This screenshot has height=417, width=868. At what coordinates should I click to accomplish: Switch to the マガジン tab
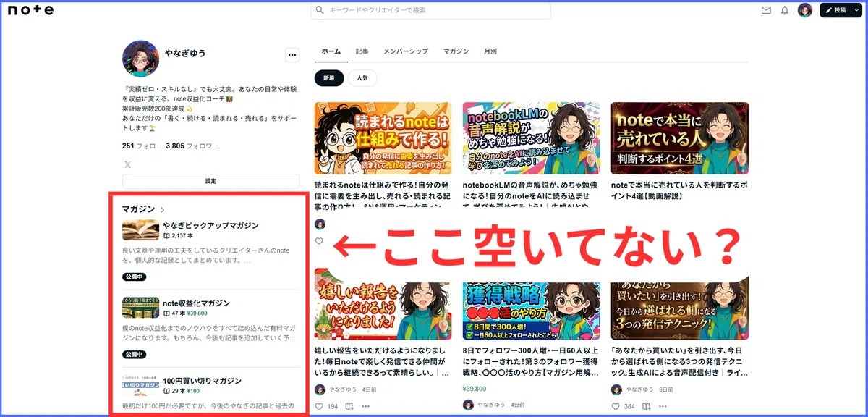[x=456, y=51]
